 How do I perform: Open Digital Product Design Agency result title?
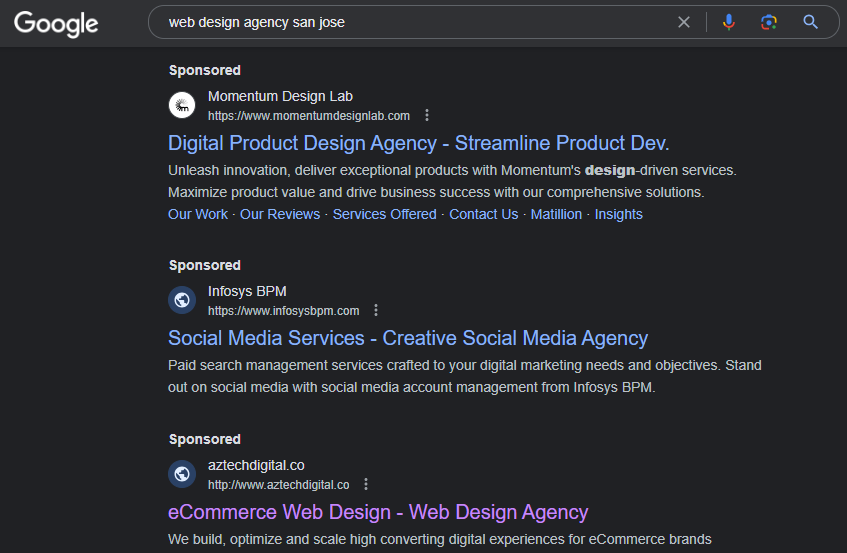point(418,143)
